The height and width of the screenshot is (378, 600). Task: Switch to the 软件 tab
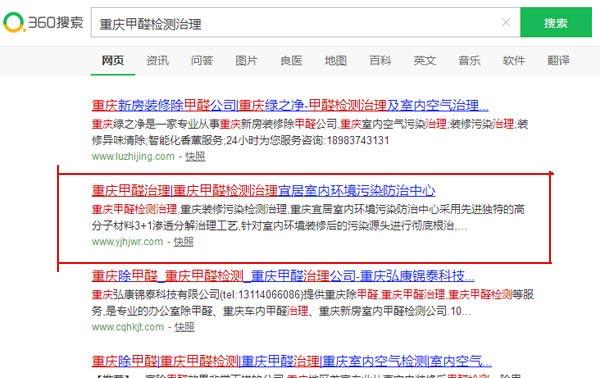coord(514,60)
